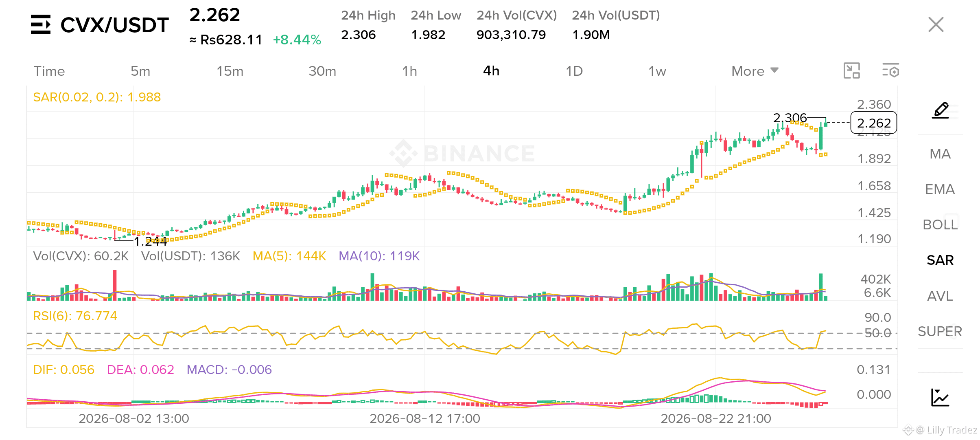Enable the AVL indicator

point(940,296)
